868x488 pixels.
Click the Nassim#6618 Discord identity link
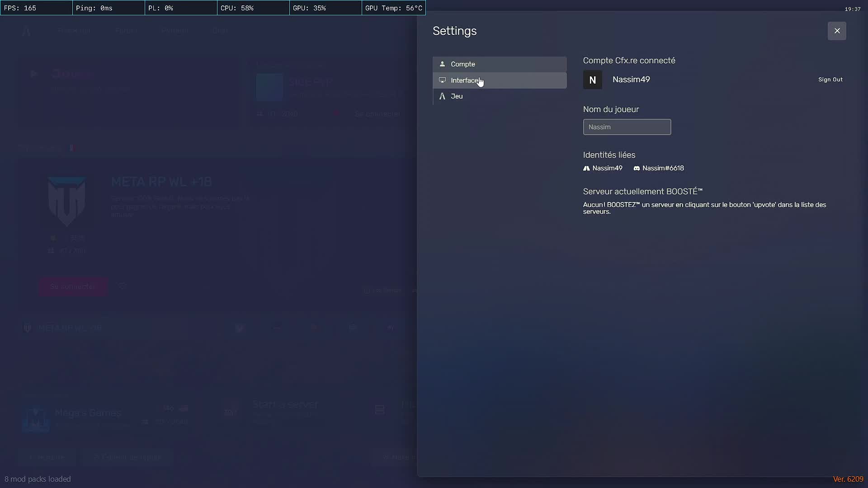(x=663, y=168)
